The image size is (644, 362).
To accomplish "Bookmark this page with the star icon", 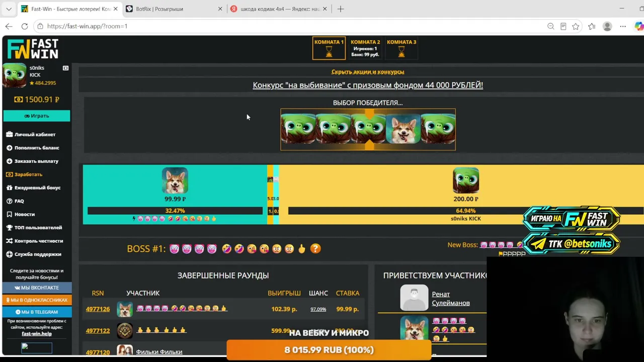I will point(576,26).
